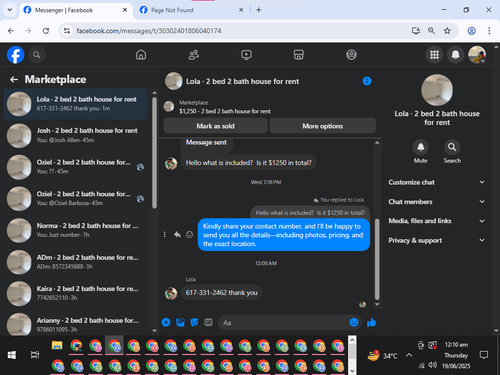Open Windows notification center icon
This screenshot has height=375, width=500.
pos(483,355)
